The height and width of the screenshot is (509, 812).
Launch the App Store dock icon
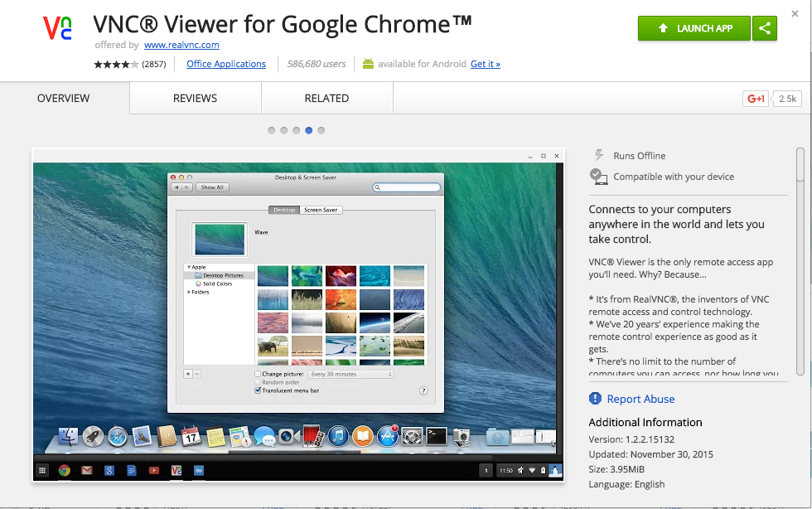tap(387, 435)
